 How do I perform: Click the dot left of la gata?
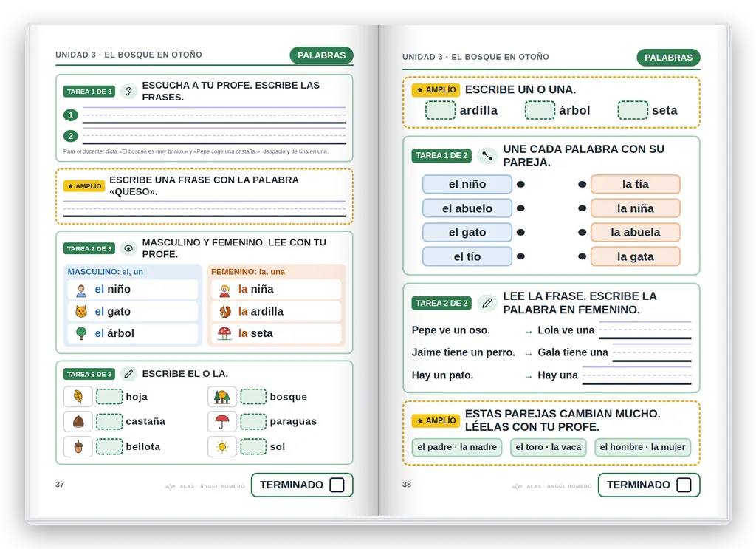click(x=582, y=256)
